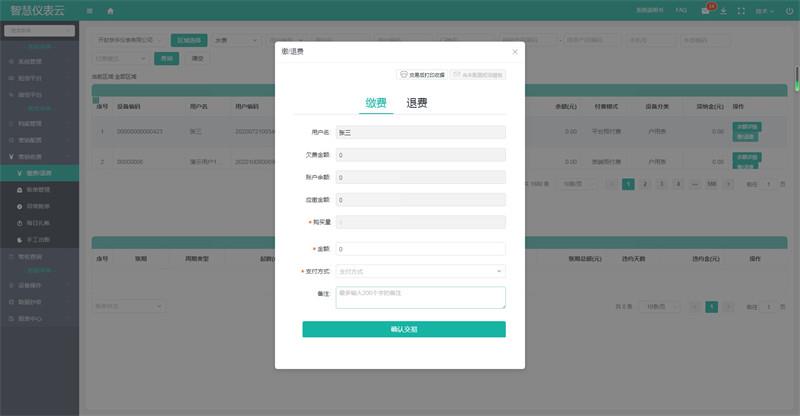The image size is (800, 416).
Task: Click the FAQ link in header
Action: pyautogui.click(x=681, y=10)
